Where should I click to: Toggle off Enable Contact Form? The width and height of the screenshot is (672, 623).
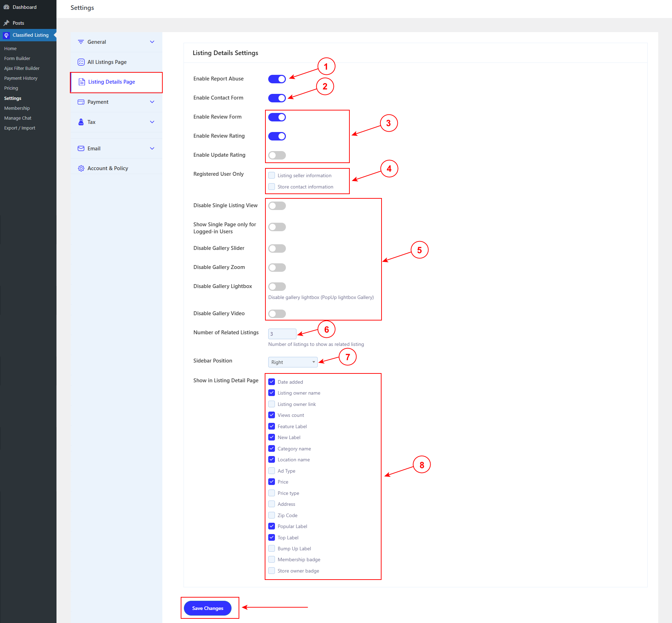pyautogui.click(x=277, y=98)
